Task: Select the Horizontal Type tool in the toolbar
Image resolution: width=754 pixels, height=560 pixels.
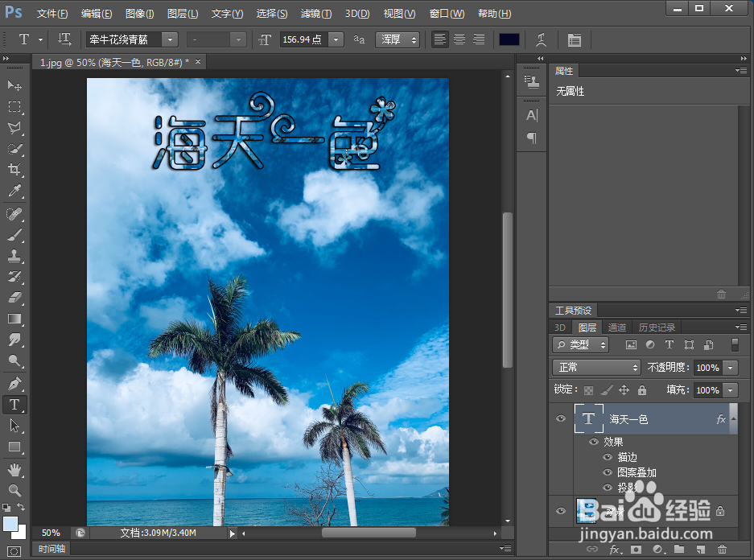Action: click(x=13, y=405)
